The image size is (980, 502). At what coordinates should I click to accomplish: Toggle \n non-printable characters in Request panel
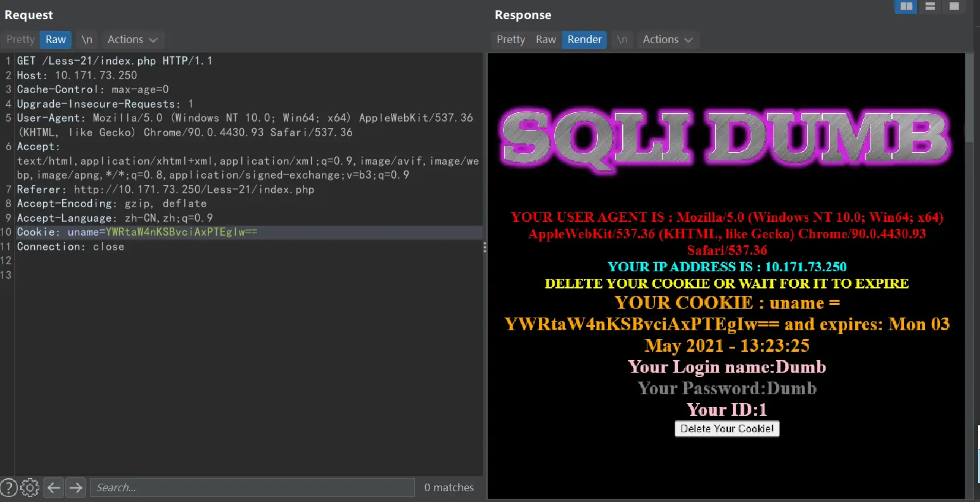87,39
